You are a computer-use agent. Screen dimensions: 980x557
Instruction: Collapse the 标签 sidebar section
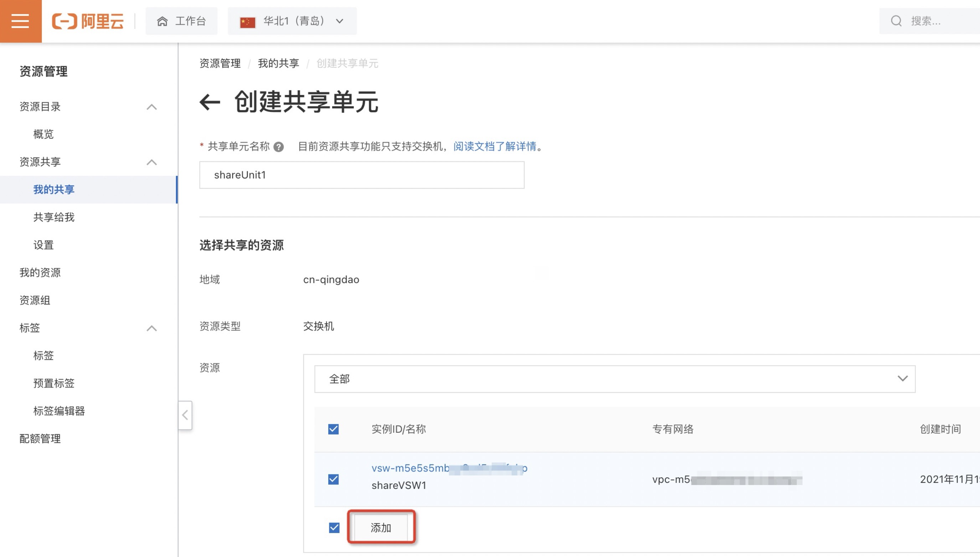pos(151,328)
